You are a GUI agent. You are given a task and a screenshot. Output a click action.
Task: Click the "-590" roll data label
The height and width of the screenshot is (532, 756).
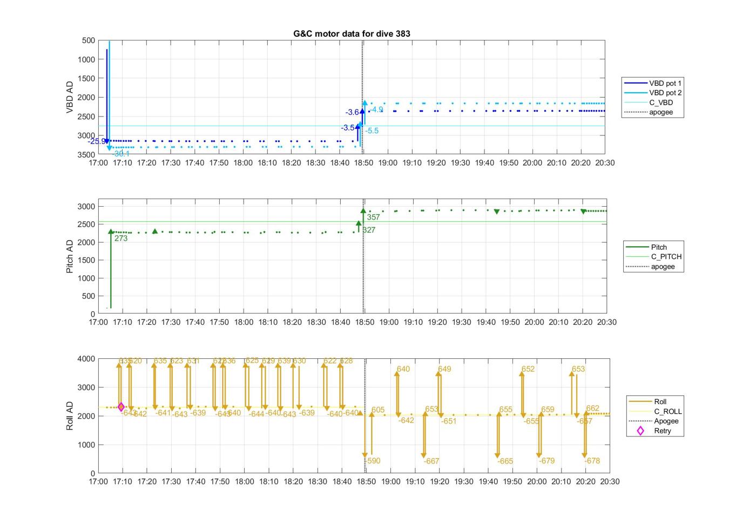click(373, 461)
